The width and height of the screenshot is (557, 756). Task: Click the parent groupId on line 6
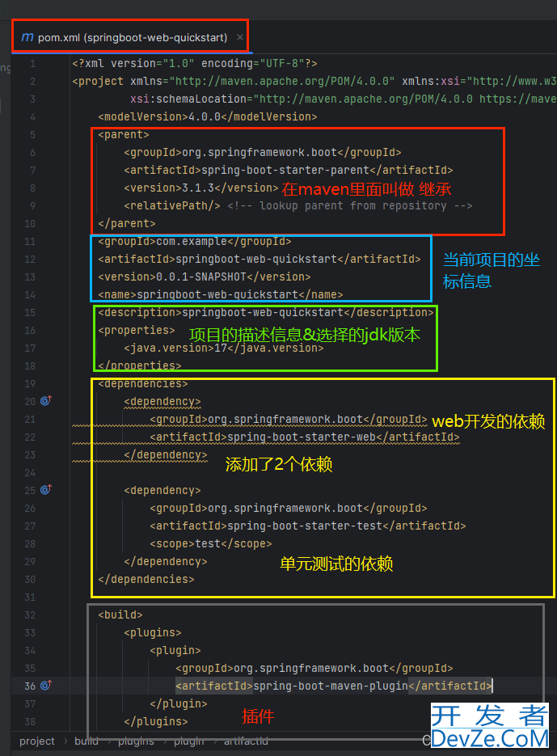[263, 152]
